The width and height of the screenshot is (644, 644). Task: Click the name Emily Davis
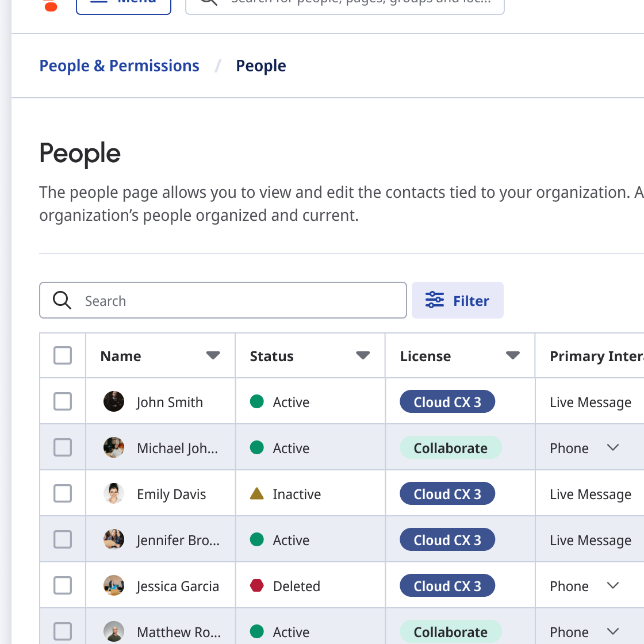[x=171, y=494]
